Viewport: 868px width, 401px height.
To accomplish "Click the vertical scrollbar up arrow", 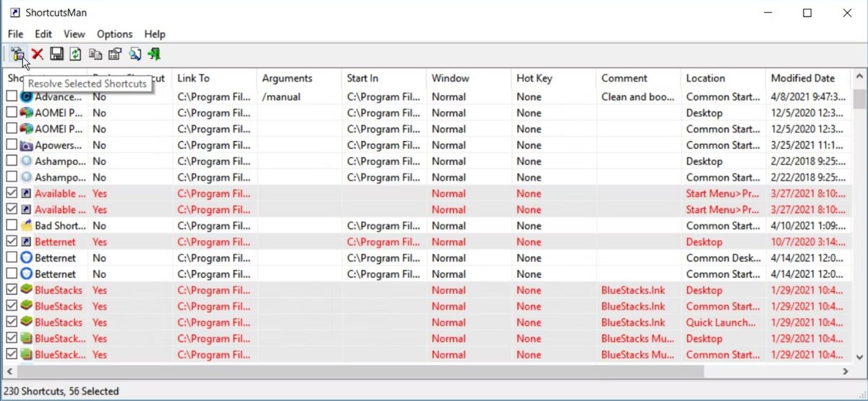I will click(859, 76).
